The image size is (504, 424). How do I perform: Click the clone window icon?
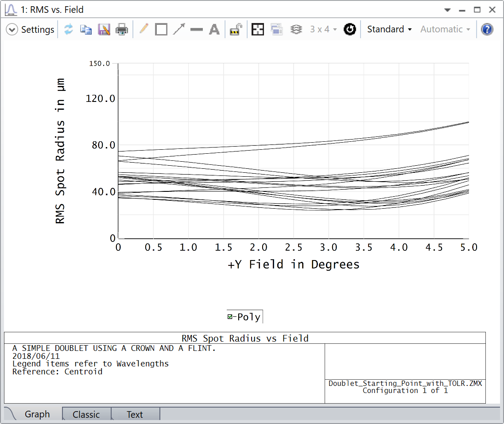276,29
